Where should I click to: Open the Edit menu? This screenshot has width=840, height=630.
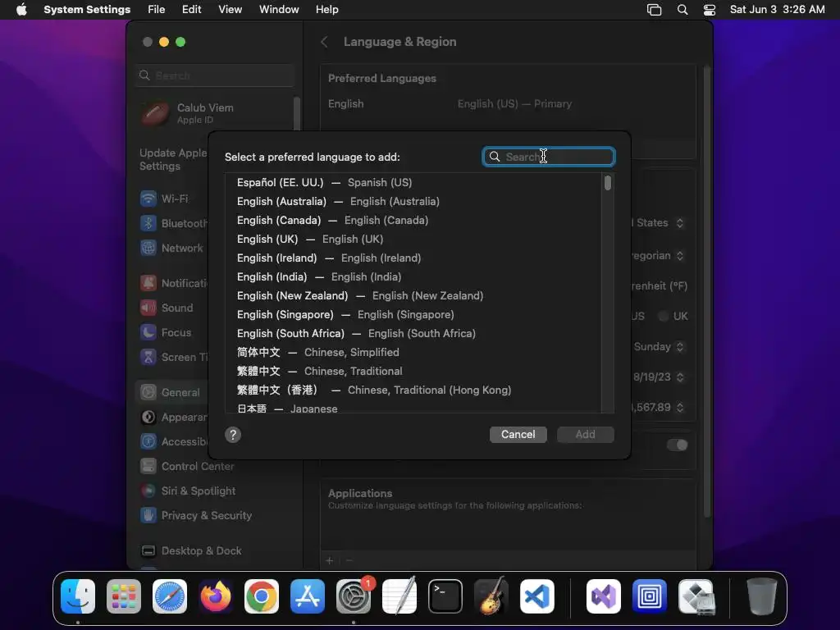tap(191, 10)
